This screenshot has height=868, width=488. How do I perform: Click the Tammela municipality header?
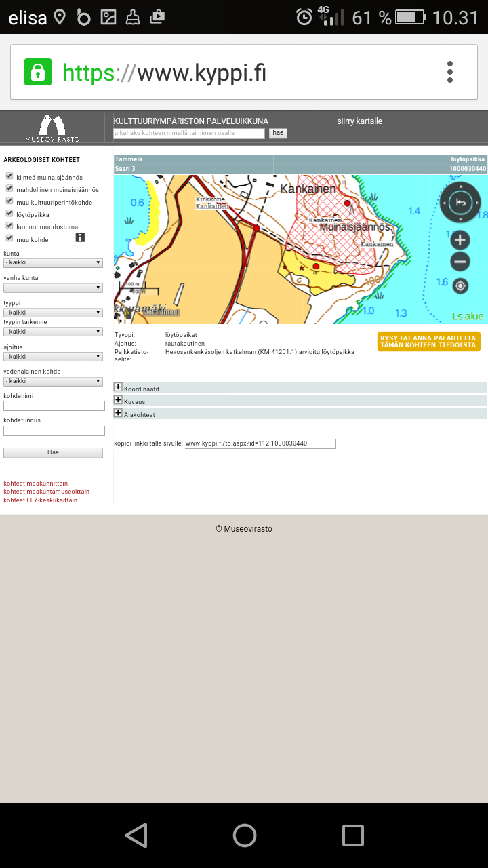129,159
